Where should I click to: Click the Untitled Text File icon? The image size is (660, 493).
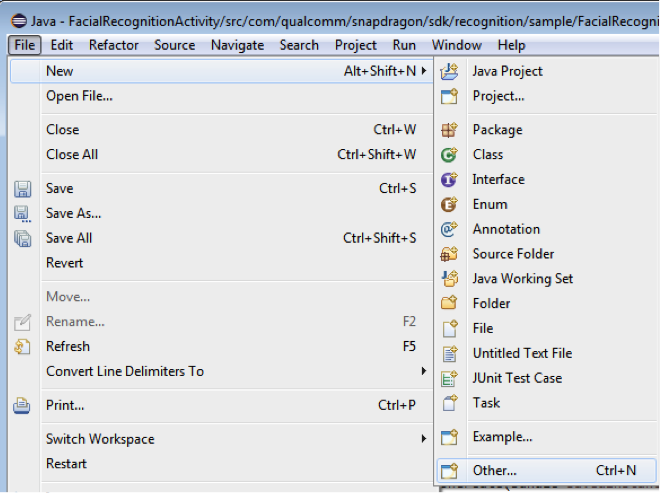449,353
